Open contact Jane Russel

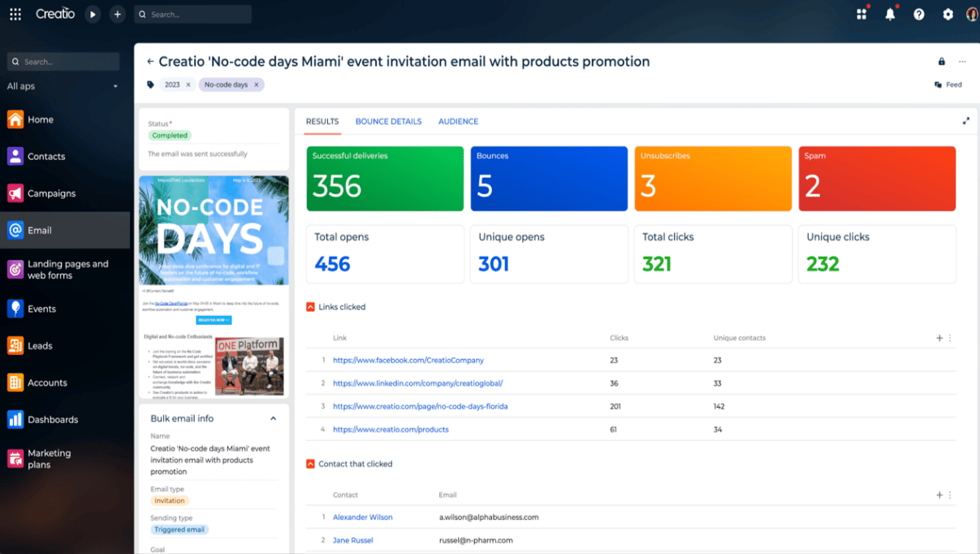[353, 540]
